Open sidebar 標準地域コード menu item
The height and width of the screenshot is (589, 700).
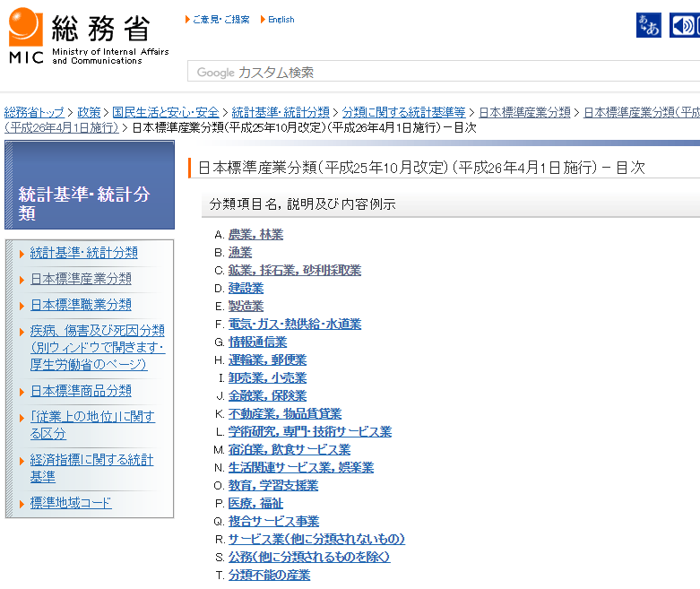[x=71, y=503]
